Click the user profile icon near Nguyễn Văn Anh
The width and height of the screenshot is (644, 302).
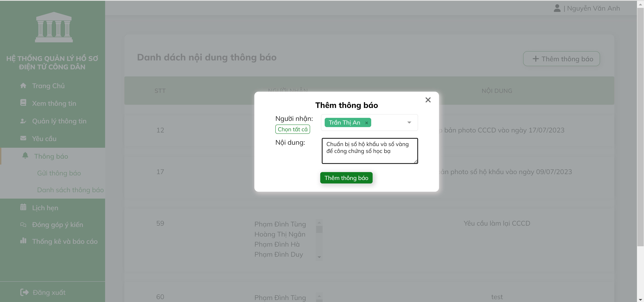[558, 8]
